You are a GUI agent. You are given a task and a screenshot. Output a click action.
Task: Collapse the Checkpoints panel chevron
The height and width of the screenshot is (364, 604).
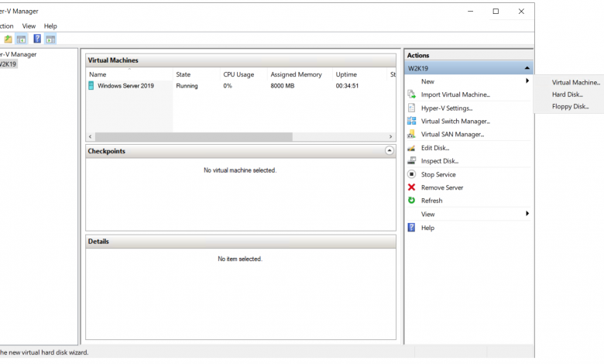(389, 151)
